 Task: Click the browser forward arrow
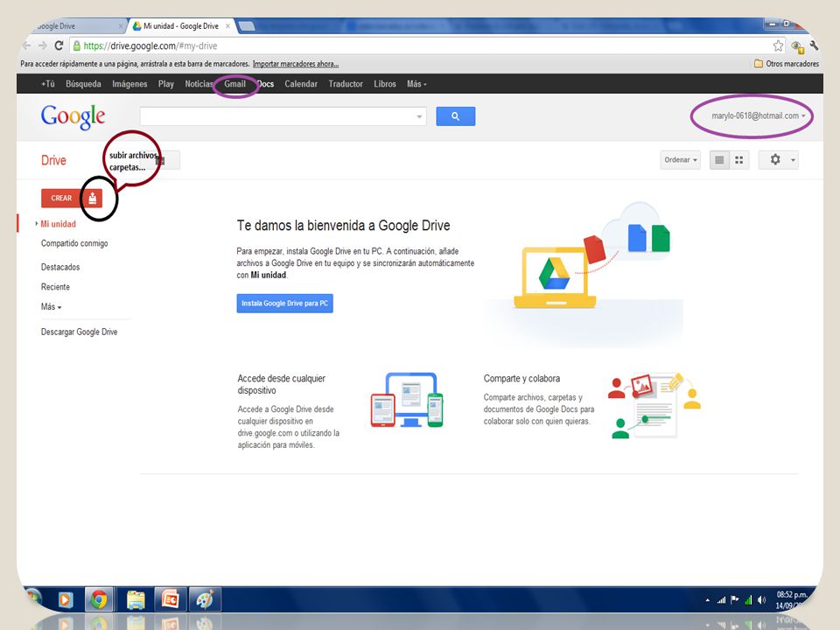pos(43,45)
